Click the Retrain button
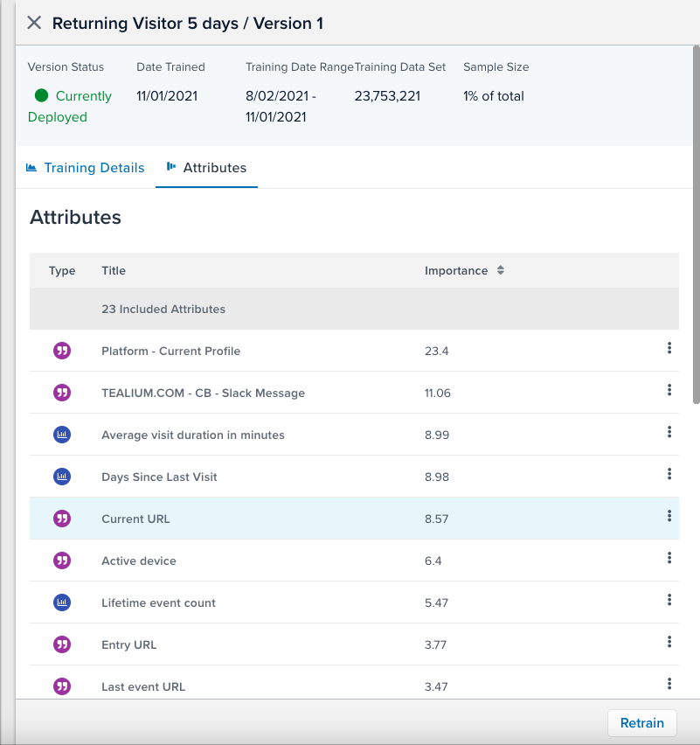The height and width of the screenshot is (745, 700). (x=641, y=723)
